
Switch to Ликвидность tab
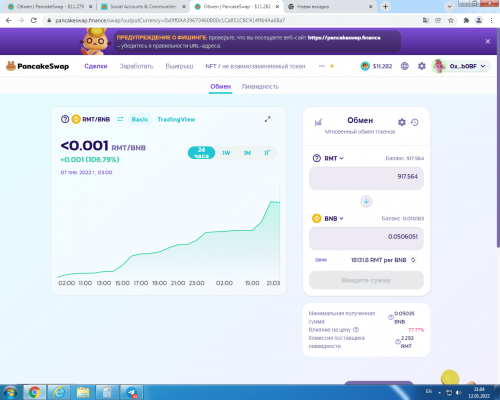(x=260, y=86)
